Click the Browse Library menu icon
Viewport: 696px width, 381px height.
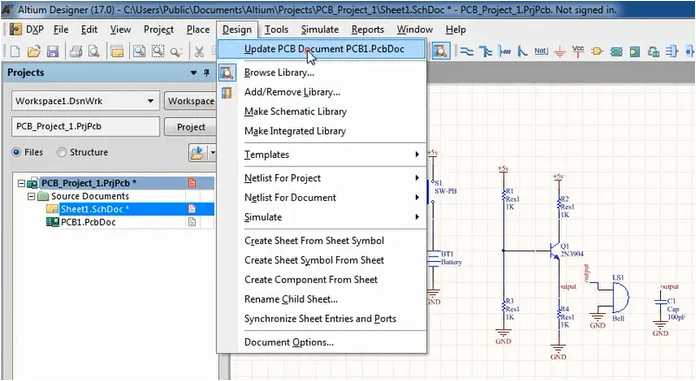click(227, 72)
